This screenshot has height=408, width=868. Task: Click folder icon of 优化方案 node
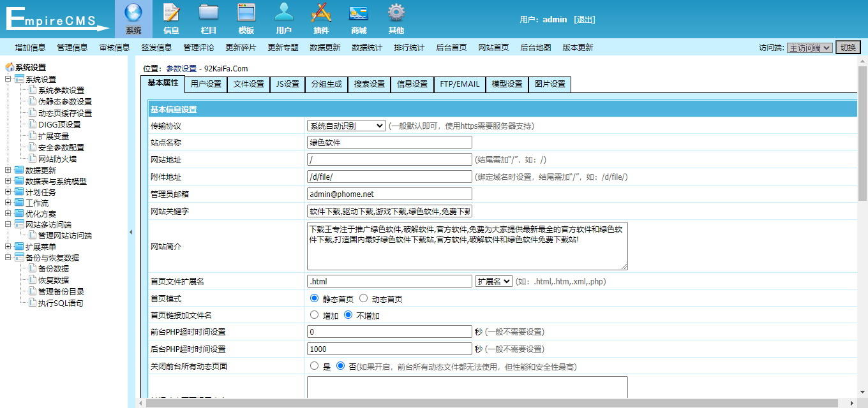(19, 214)
